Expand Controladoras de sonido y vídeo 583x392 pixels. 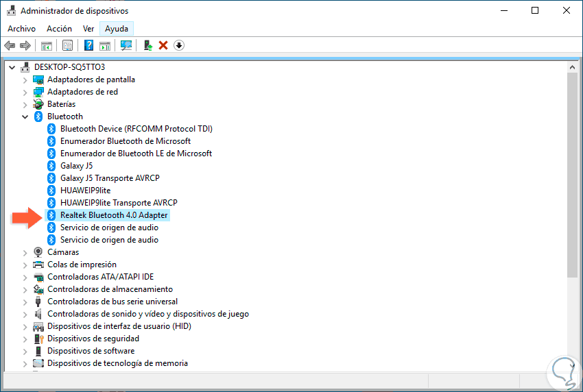[25, 315]
